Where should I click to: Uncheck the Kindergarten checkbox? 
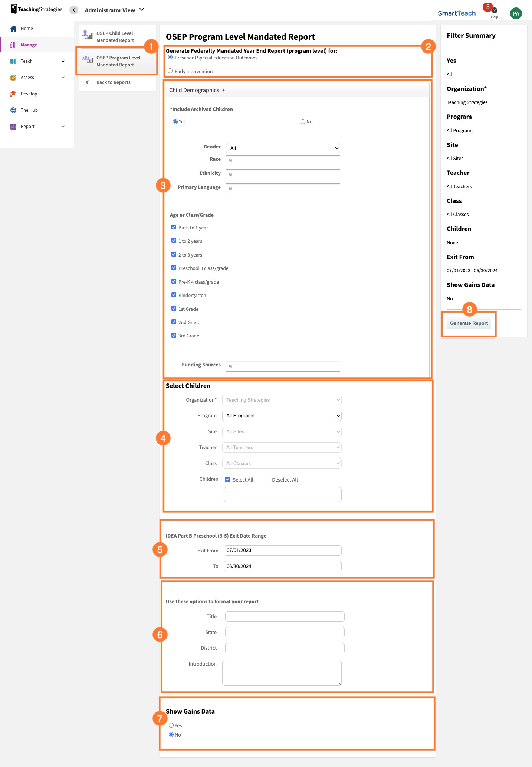coord(174,295)
